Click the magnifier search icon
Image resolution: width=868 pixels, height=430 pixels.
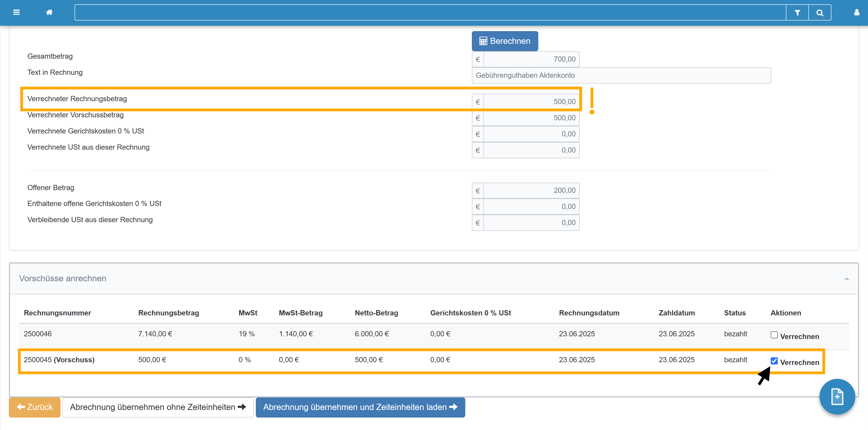[820, 13]
